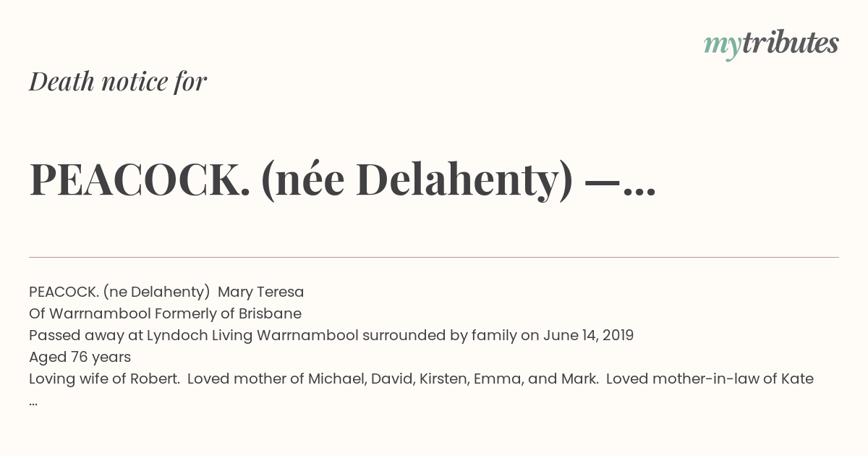Click "Lyndoch Living Warrnambool" in the notice

pyautogui.click(x=252, y=335)
